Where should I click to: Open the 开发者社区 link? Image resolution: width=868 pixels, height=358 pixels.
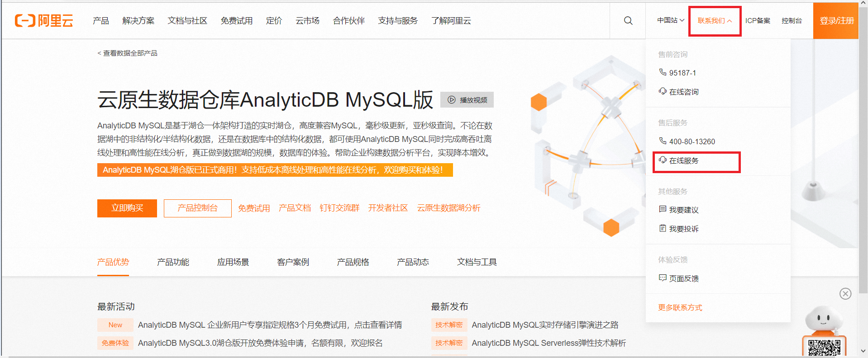point(388,208)
